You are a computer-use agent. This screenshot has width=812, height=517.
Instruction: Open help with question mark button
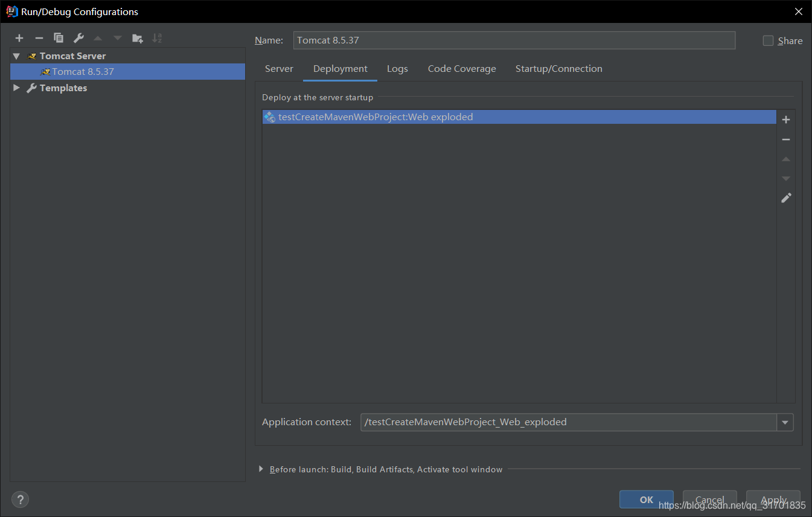[20, 499]
